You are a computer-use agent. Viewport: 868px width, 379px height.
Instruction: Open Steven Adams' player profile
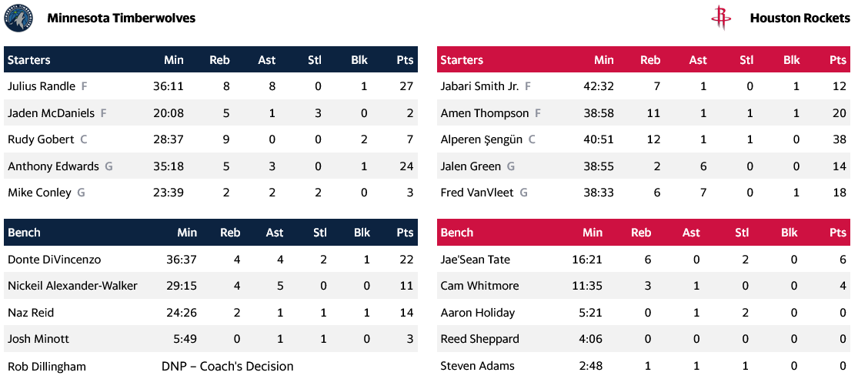click(x=477, y=366)
